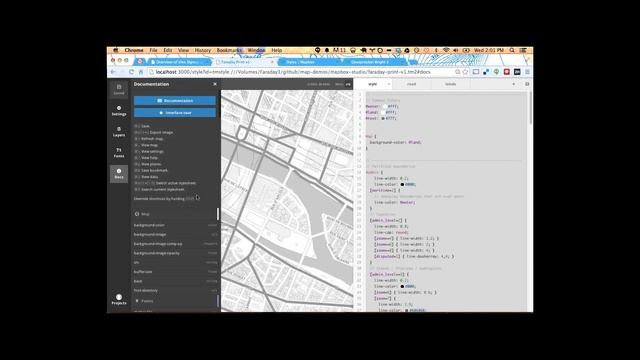640x360 pixels.
Task: Open the File menu in menu bar
Action: pyautogui.click(x=153, y=50)
